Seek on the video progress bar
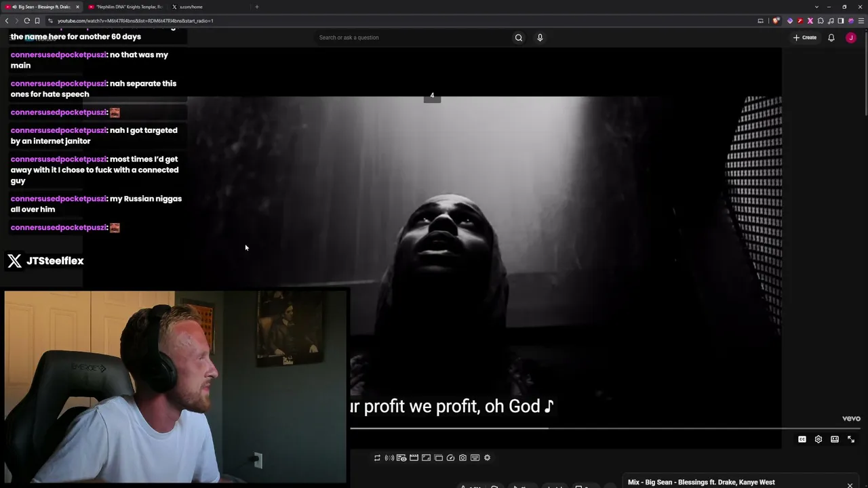868x488 pixels. 605,428
